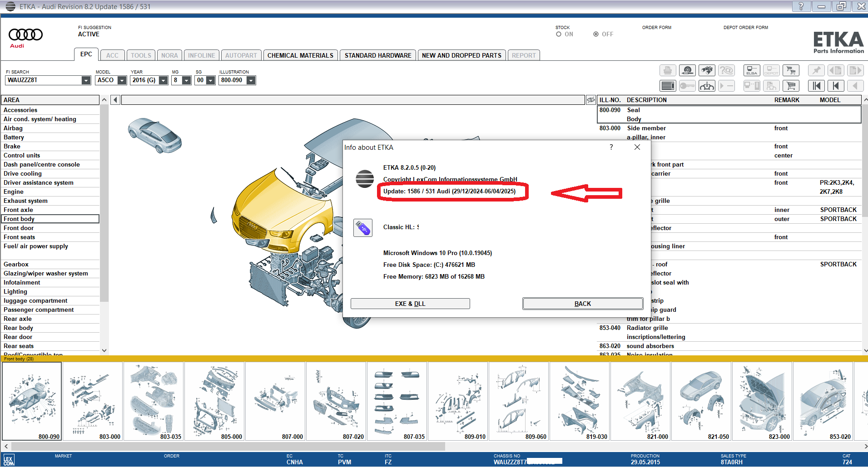Click the computer-to-server icon

pos(752,86)
